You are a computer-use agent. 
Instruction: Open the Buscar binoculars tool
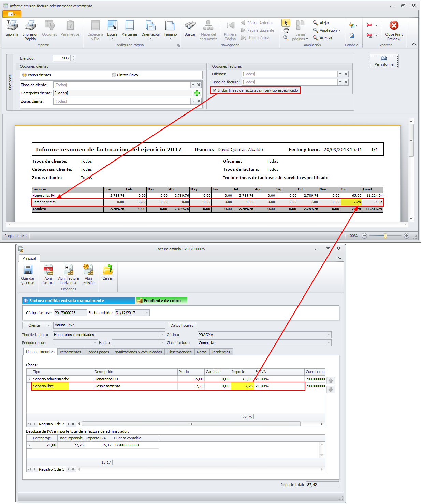coord(190,26)
